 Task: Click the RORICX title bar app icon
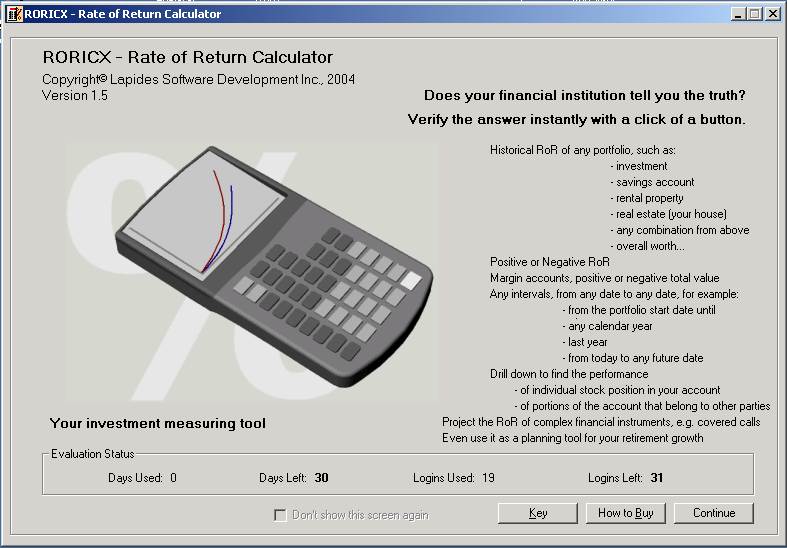[x=14, y=14]
